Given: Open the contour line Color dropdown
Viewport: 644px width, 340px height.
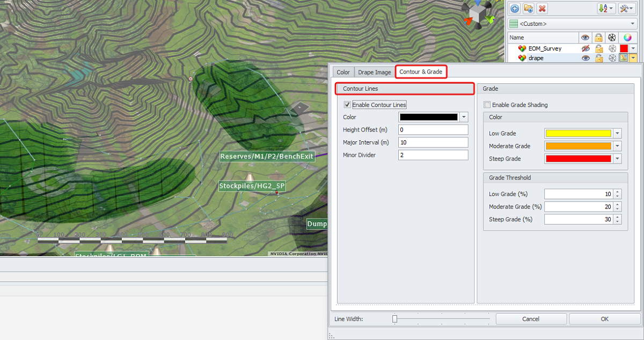Looking at the screenshot, I should (x=464, y=117).
